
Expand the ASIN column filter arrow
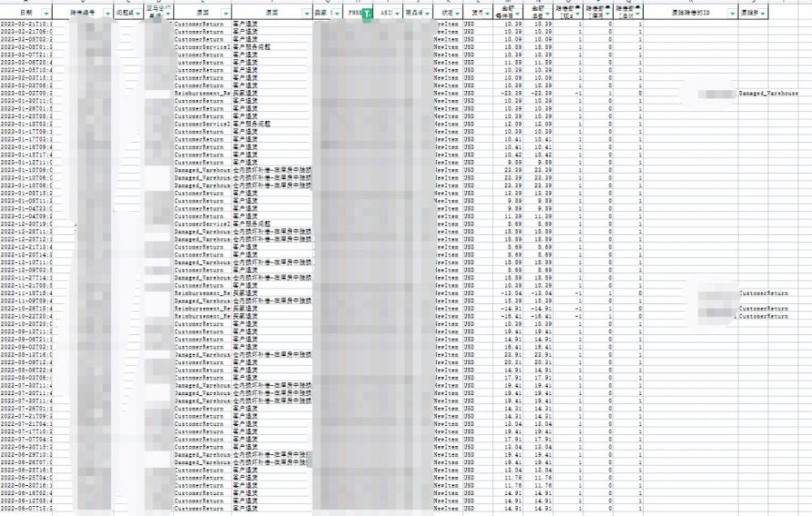tap(398, 14)
